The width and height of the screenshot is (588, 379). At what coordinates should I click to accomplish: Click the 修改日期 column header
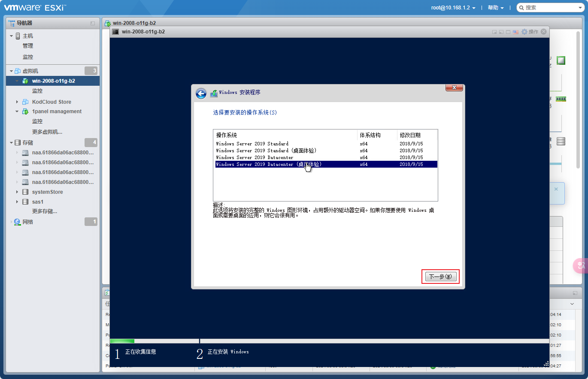(x=417, y=135)
